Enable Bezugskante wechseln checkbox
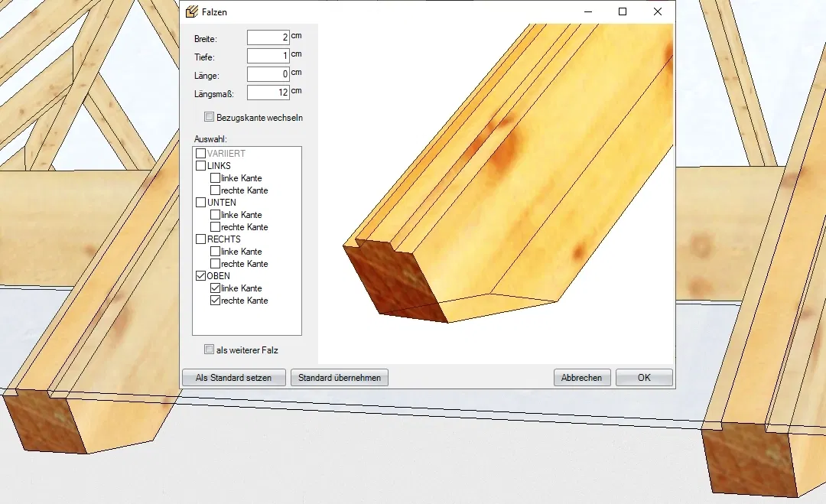This screenshot has height=504, width=826. click(x=210, y=118)
